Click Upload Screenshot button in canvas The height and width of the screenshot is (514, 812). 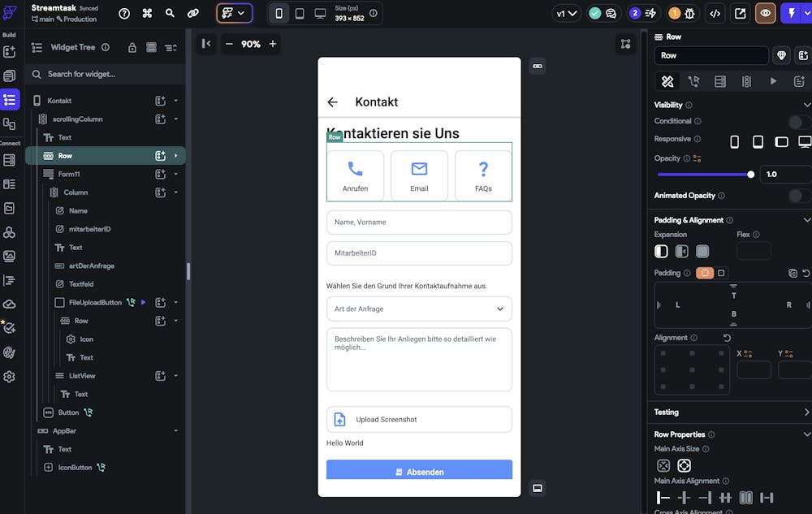point(419,419)
